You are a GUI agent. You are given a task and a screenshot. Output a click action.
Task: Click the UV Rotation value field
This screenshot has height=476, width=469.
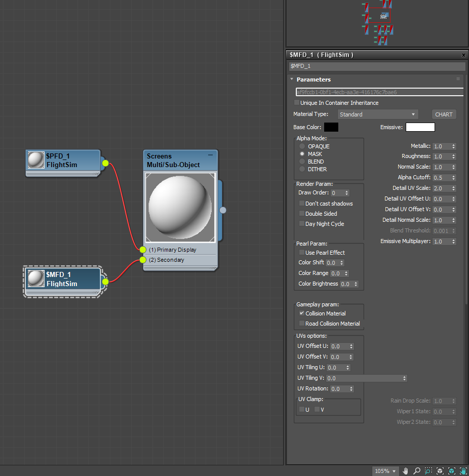pyautogui.click(x=339, y=389)
